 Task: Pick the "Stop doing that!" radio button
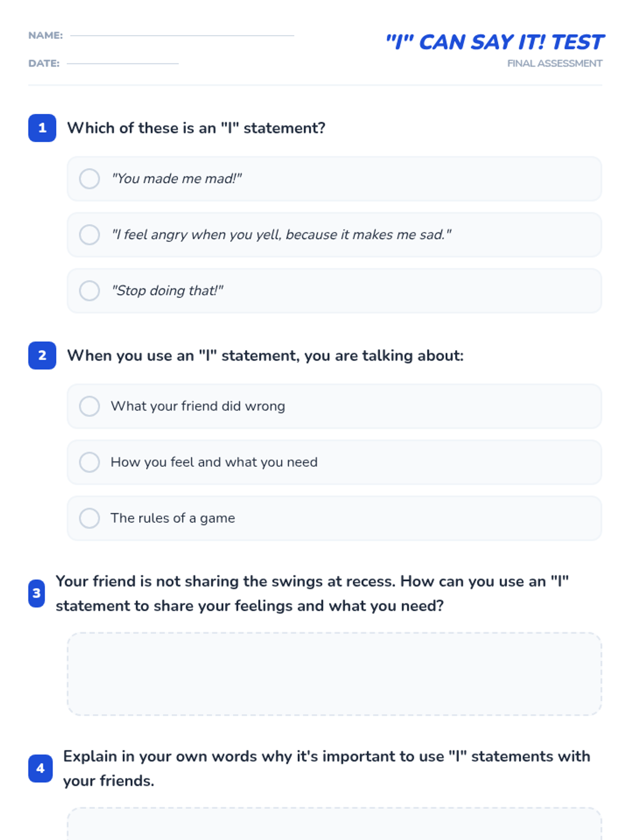tap(334, 291)
